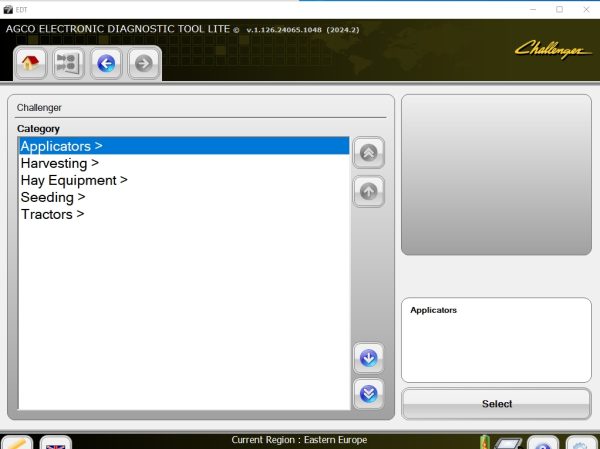Navigate back with blue arrow

(x=106, y=63)
